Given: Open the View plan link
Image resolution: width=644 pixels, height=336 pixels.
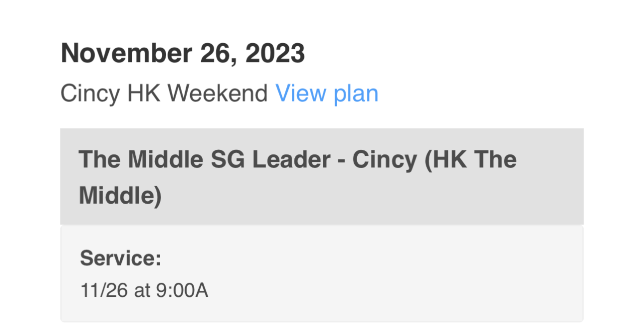Looking at the screenshot, I should click(x=327, y=94).
